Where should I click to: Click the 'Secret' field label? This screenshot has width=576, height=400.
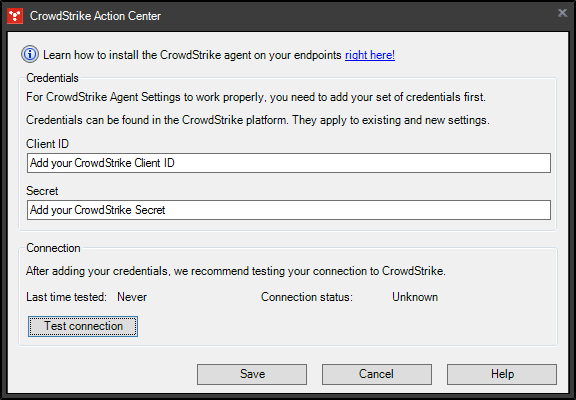pyautogui.click(x=42, y=191)
